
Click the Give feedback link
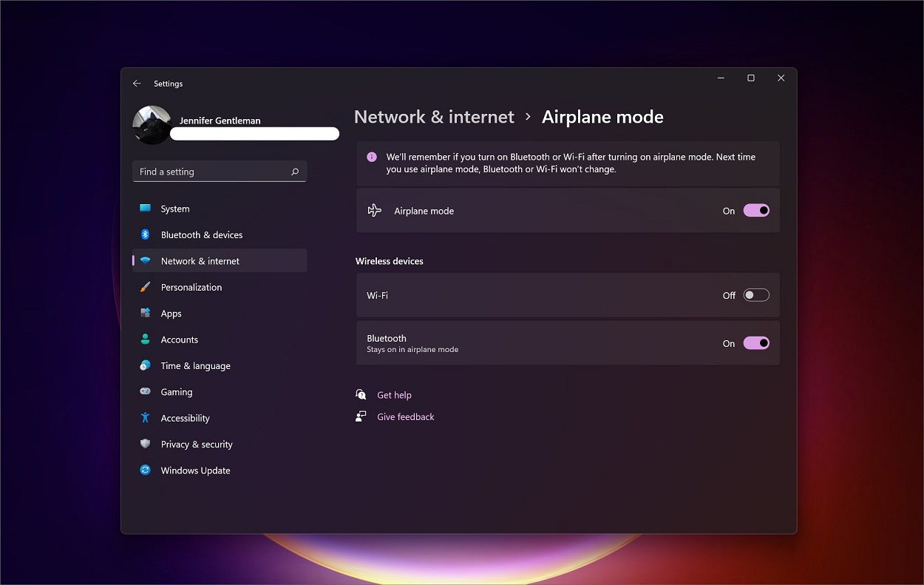pos(405,416)
